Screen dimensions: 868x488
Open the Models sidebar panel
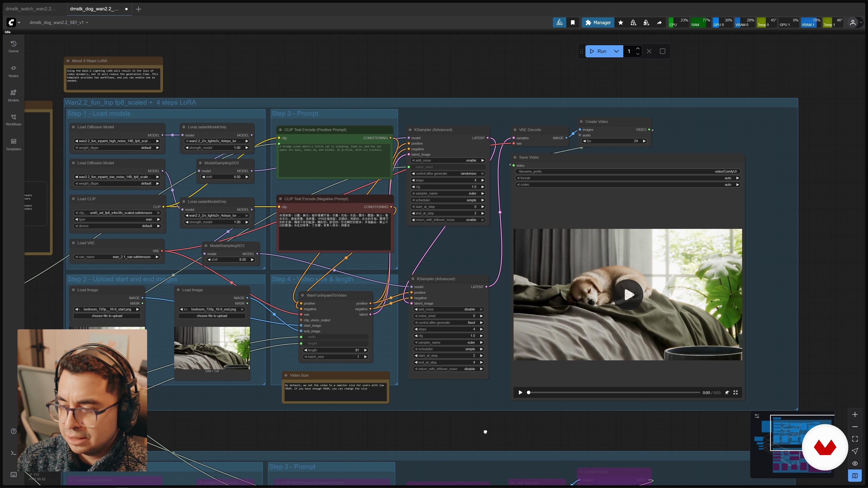[x=14, y=96]
